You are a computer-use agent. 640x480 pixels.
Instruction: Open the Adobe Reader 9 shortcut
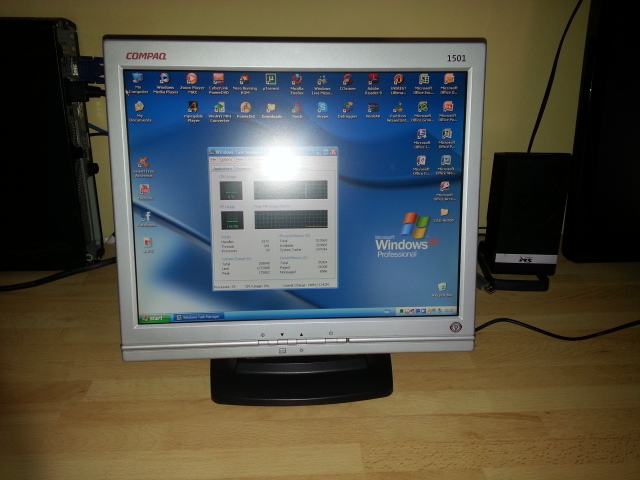[373, 84]
